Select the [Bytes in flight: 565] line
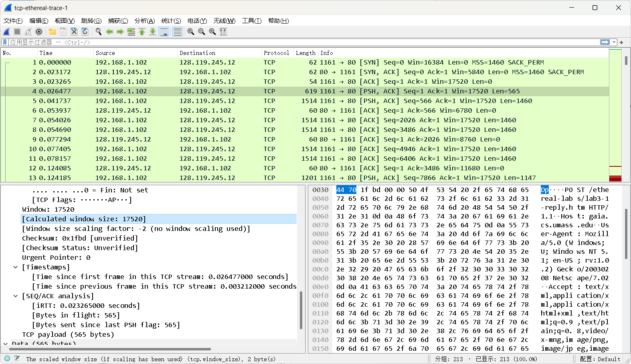Screen dimensions: 631x364 (76, 315)
